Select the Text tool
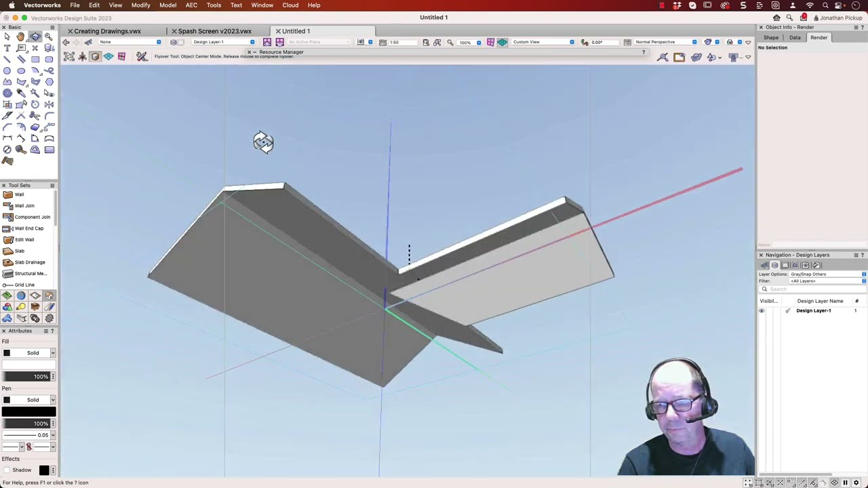 (x=7, y=48)
